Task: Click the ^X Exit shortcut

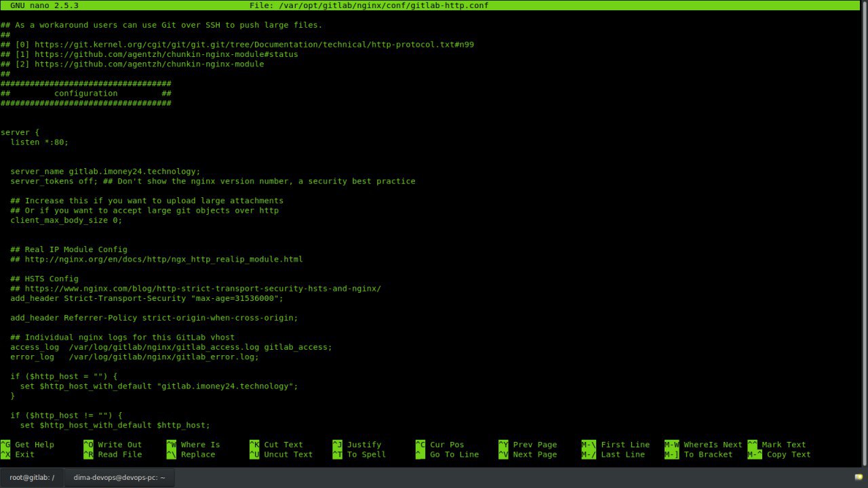Action: coord(18,455)
